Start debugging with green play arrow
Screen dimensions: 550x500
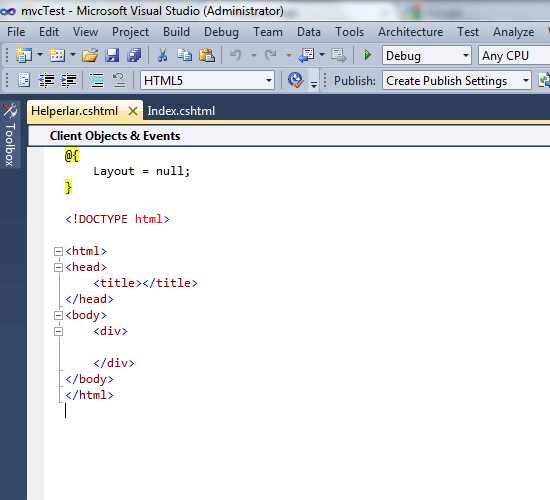click(x=368, y=55)
